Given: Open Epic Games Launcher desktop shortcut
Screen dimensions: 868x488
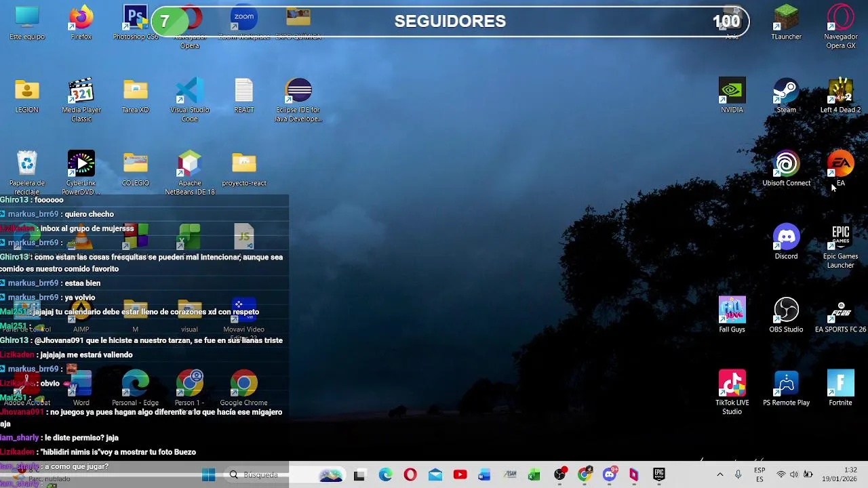Looking at the screenshot, I should point(841,246).
